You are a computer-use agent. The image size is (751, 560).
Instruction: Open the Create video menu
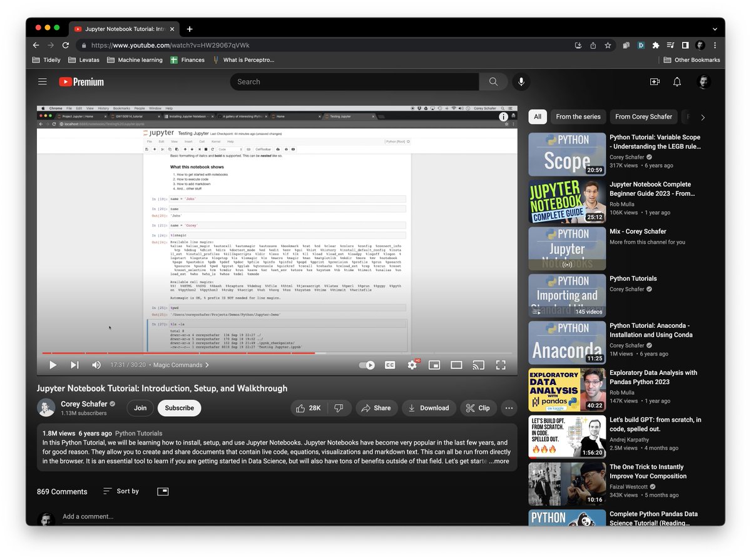coord(655,82)
